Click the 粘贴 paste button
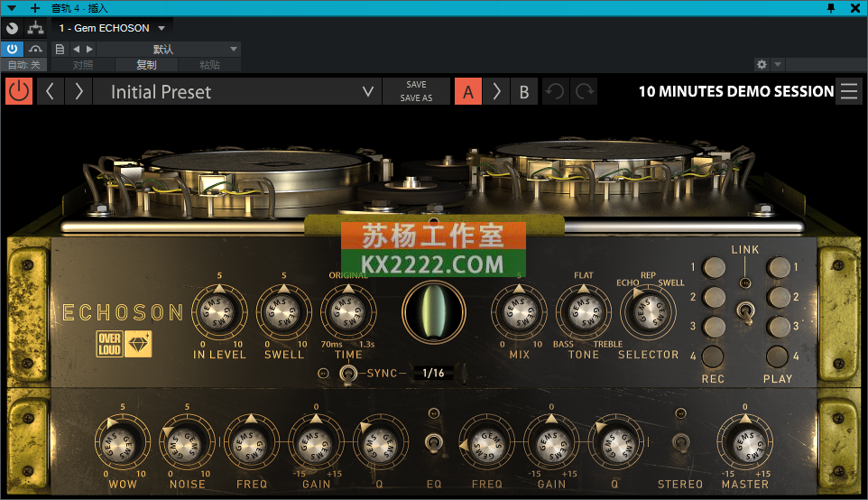 point(209,65)
